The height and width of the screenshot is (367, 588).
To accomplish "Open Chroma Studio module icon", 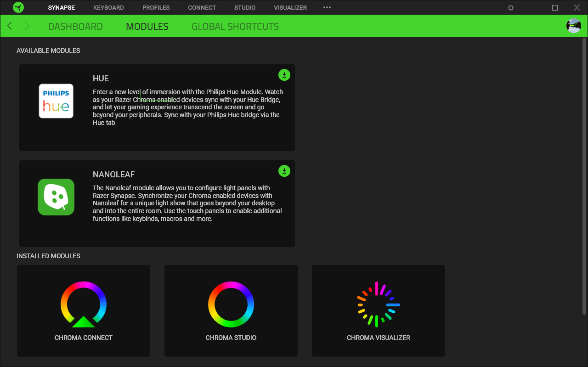I will click(231, 304).
